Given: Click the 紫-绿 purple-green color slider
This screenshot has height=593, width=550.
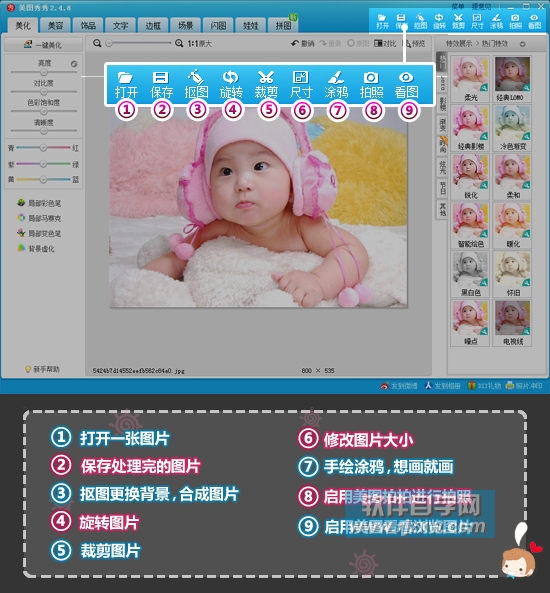Looking at the screenshot, I should point(43,164).
